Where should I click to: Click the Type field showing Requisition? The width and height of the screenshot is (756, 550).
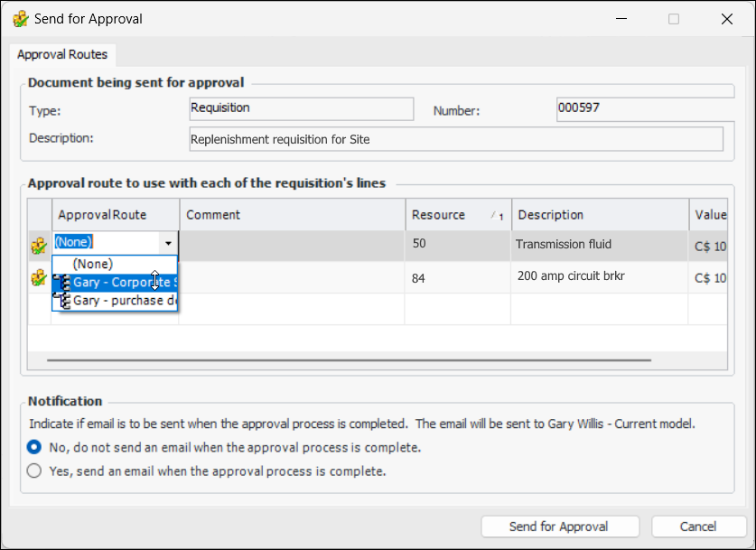(301, 108)
